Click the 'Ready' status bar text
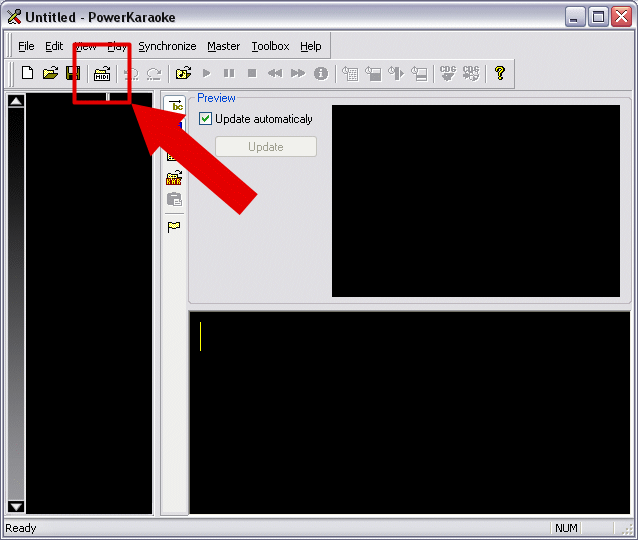Screen dimensions: 638x540 [20, 528]
